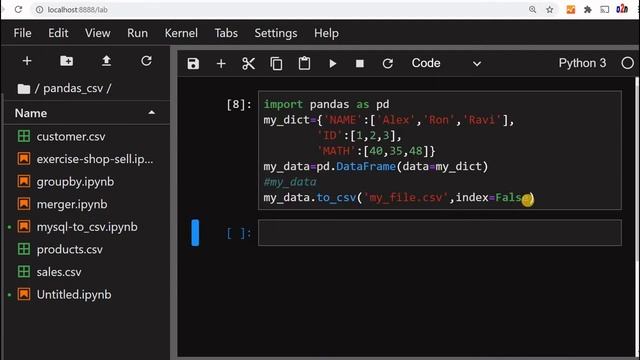Click the cast media icon in browser toolbar
The width and height of the screenshot is (640, 360).
[604, 9]
